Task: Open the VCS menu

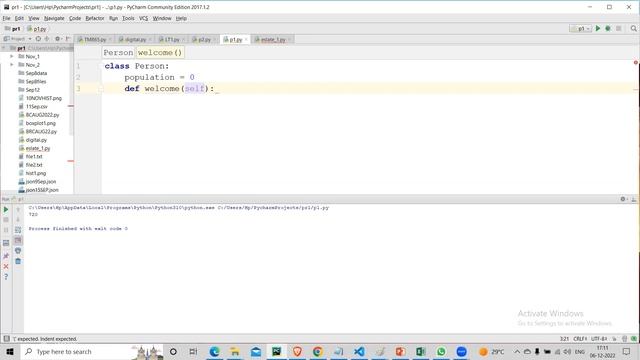Action: (x=143, y=18)
